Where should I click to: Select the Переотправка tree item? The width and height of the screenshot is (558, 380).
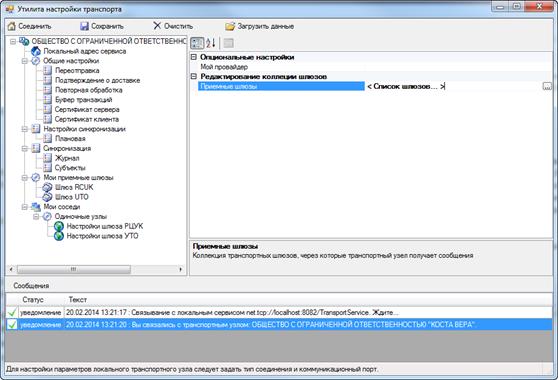point(77,70)
